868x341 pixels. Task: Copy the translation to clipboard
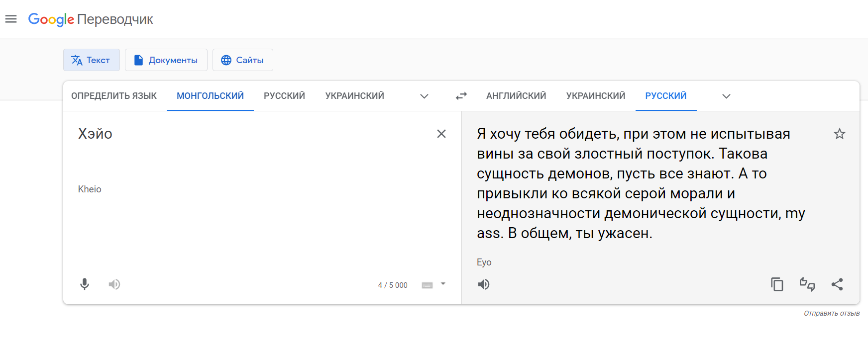pyautogui.click(x=777, y=284)
